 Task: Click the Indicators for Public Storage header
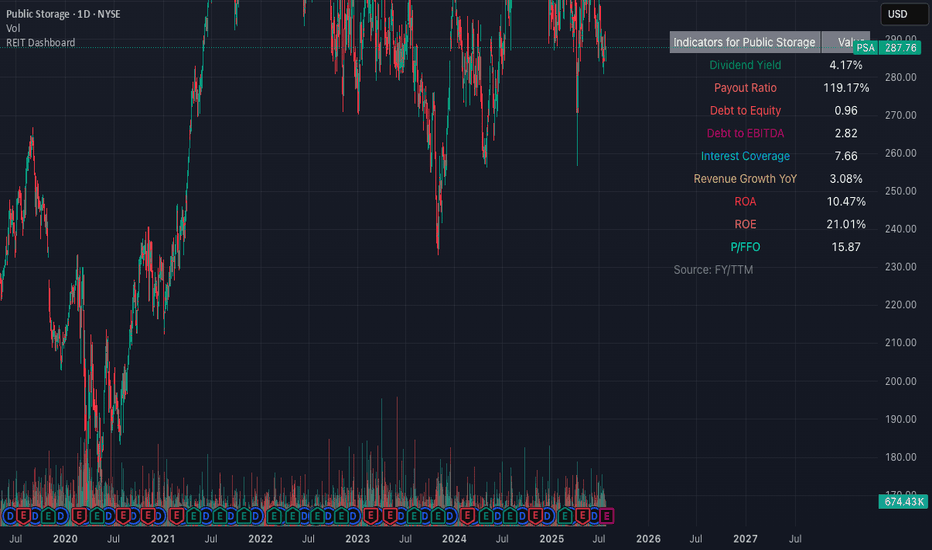(x=745, y=42)
